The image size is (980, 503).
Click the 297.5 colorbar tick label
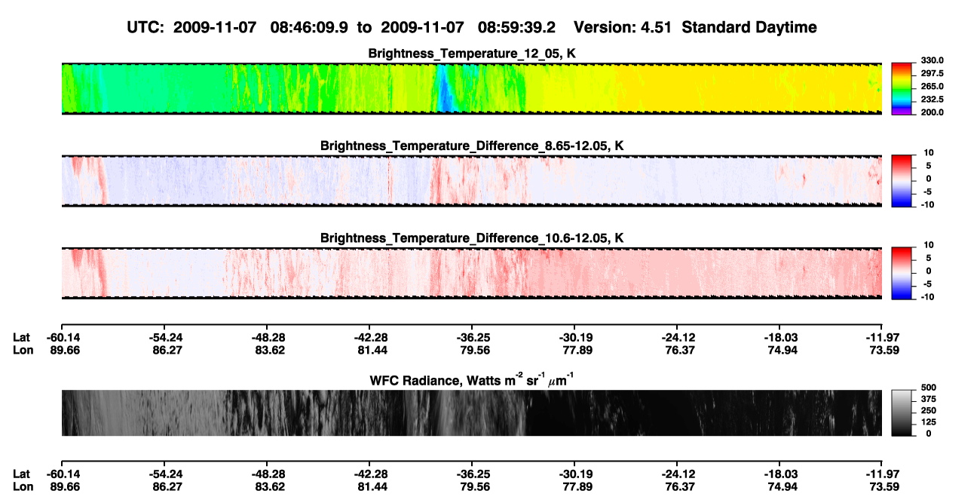(933, 73)
